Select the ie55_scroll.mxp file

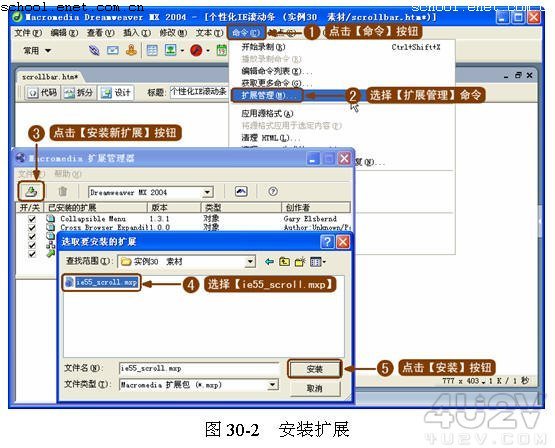(x=102, y=282)
